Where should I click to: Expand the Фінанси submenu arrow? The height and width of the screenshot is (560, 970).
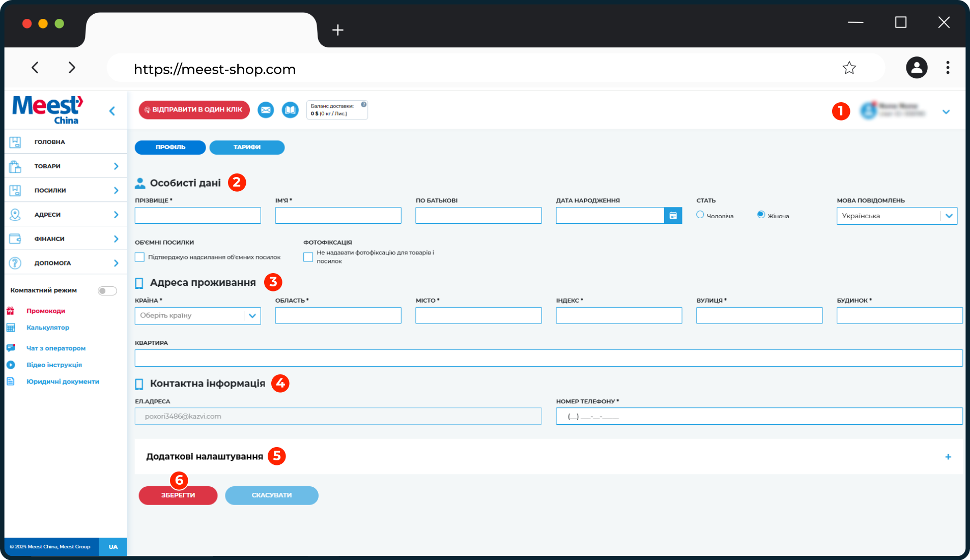(x=116, y=239)
